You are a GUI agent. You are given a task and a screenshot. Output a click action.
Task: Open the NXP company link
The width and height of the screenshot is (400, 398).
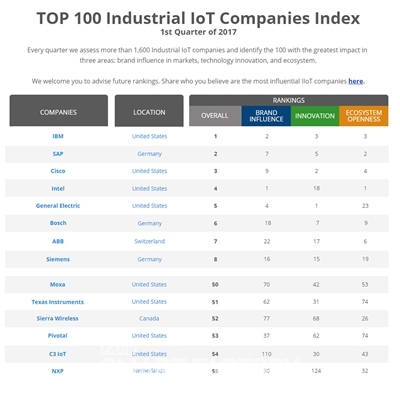point(58,371)
